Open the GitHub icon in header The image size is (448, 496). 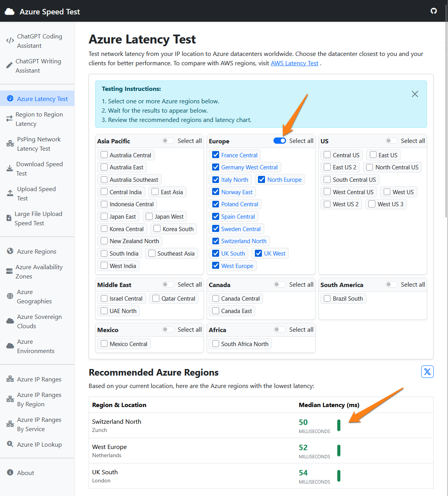click(434, 11)
